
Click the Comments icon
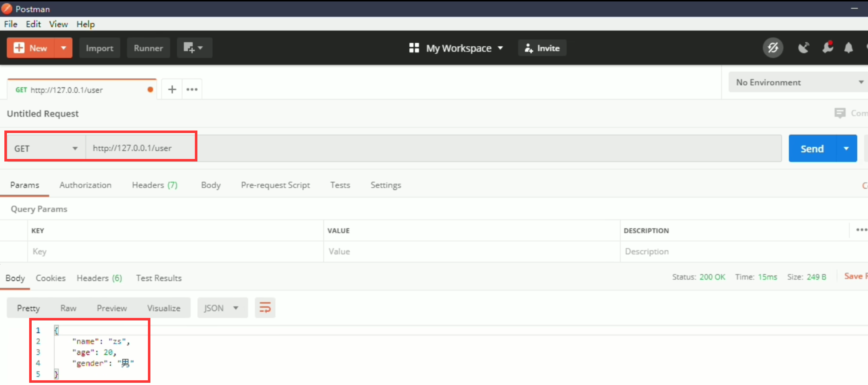pyautogui.click(x=840, y=113)
